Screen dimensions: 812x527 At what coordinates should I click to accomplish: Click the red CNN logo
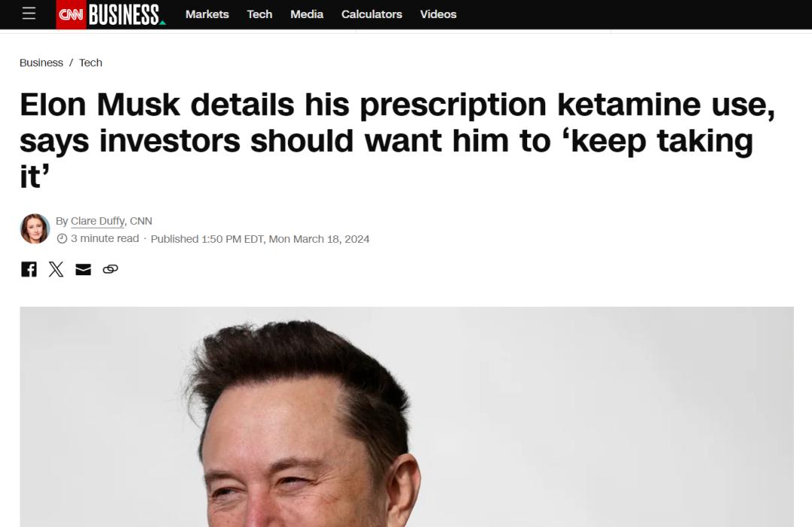pos(71,14)
